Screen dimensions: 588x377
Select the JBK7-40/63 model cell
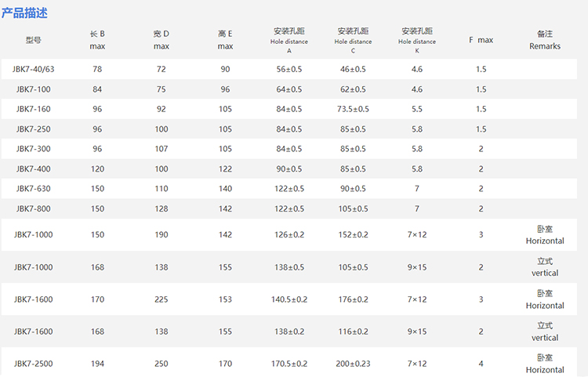click(x=34, y=70)
